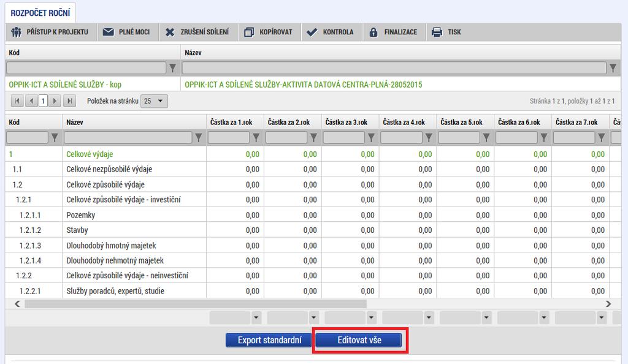Click lower Název filter input field
Image resolution: width=628 pixels, height=364 pixels.
(x=128, y=138)
